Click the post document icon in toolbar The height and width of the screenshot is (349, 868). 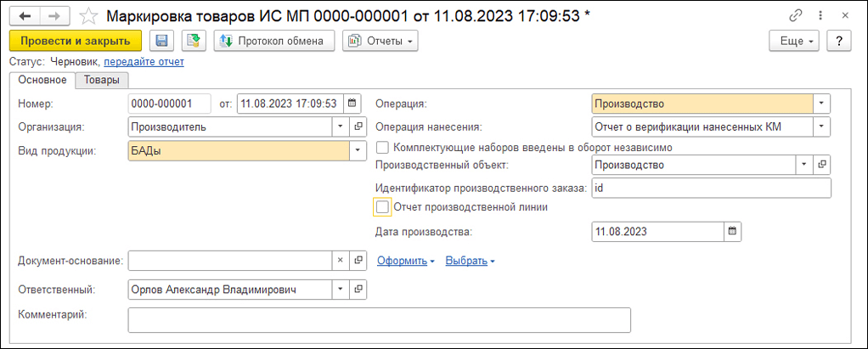(x=194, y=41)
